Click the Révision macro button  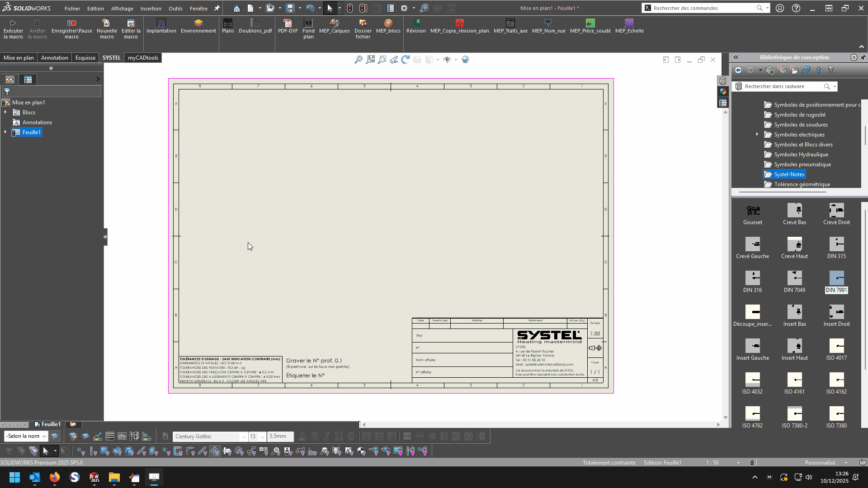pos(415,23)
